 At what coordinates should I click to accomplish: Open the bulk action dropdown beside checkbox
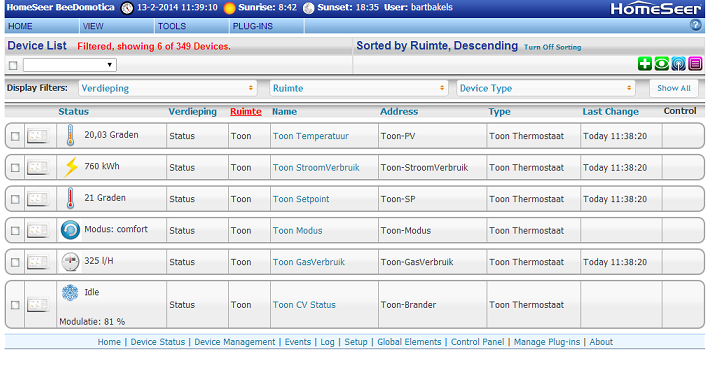click(70, 65)
